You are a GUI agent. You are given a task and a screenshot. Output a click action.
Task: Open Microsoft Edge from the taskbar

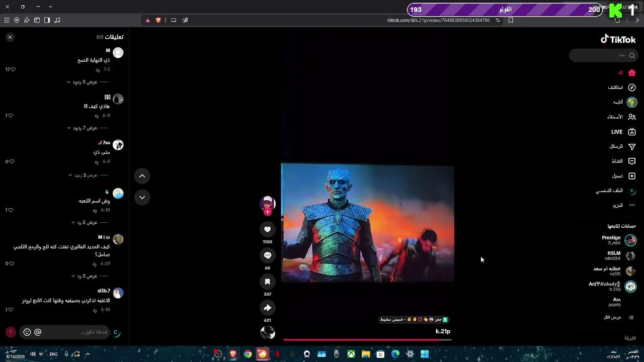coord(395,354)
